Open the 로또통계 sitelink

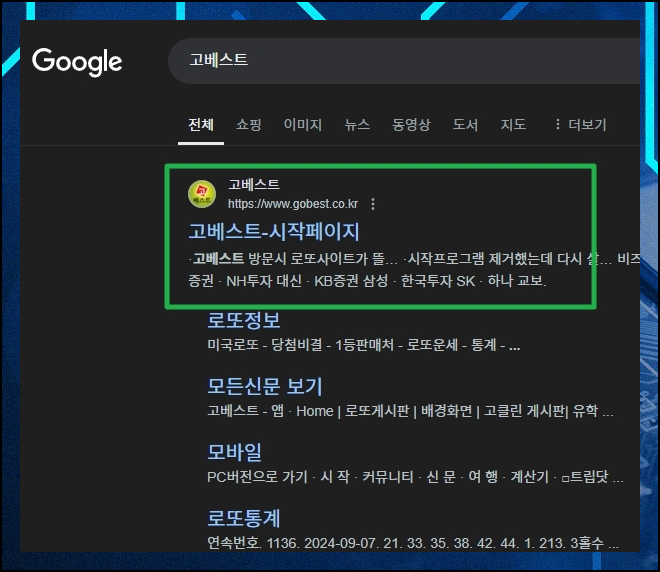244,518
